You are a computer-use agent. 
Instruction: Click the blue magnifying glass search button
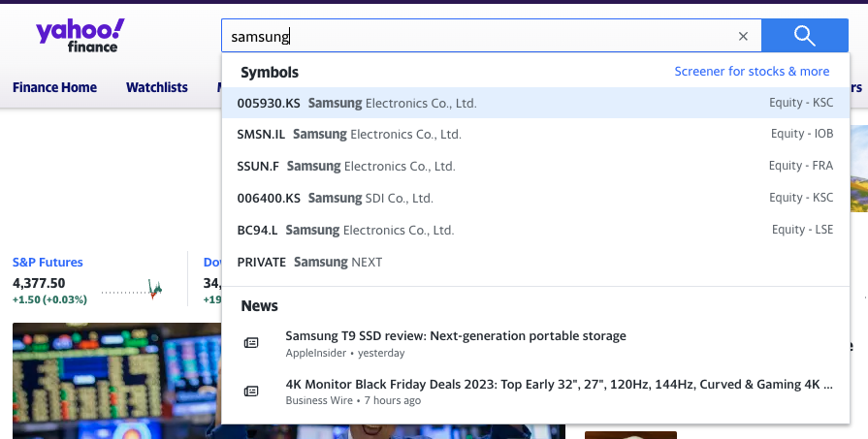(804, 36)
